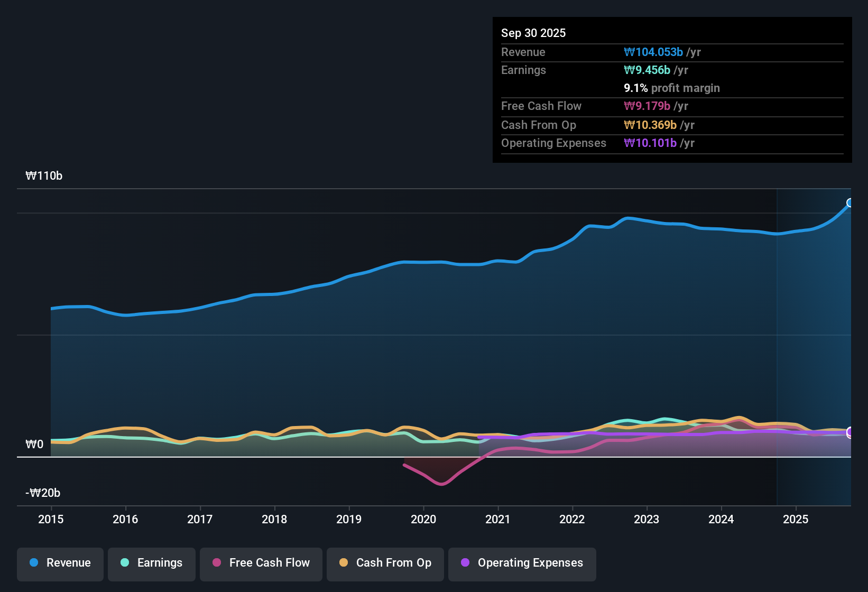The height and width of the screenshot is (592, 868).
Task: Toggle the Earnings series off
Action: (151, 563)
